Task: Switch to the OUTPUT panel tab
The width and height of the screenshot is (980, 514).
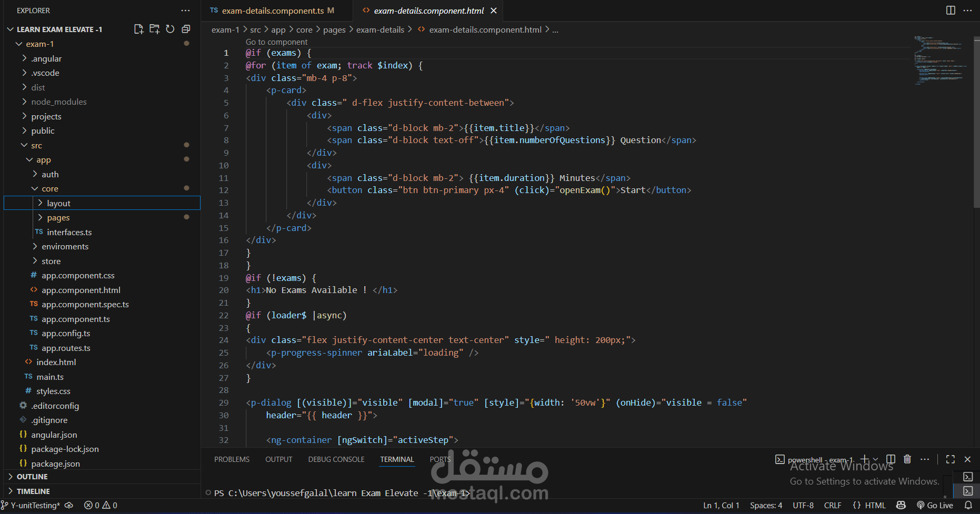Action: pos(278,459)
